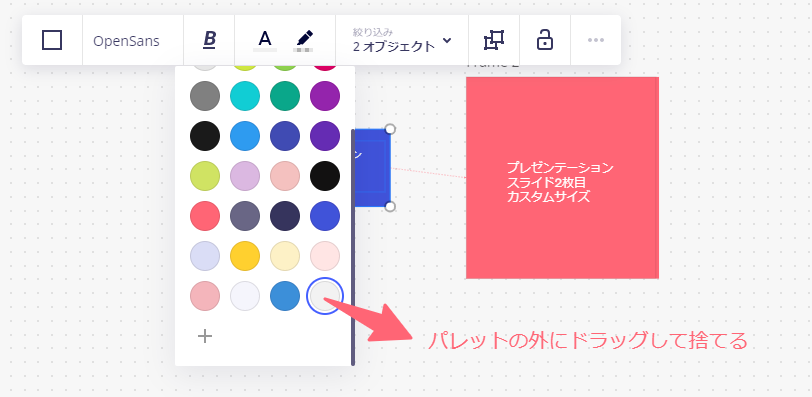Open the OpenSans font selector

click(126, 41)
